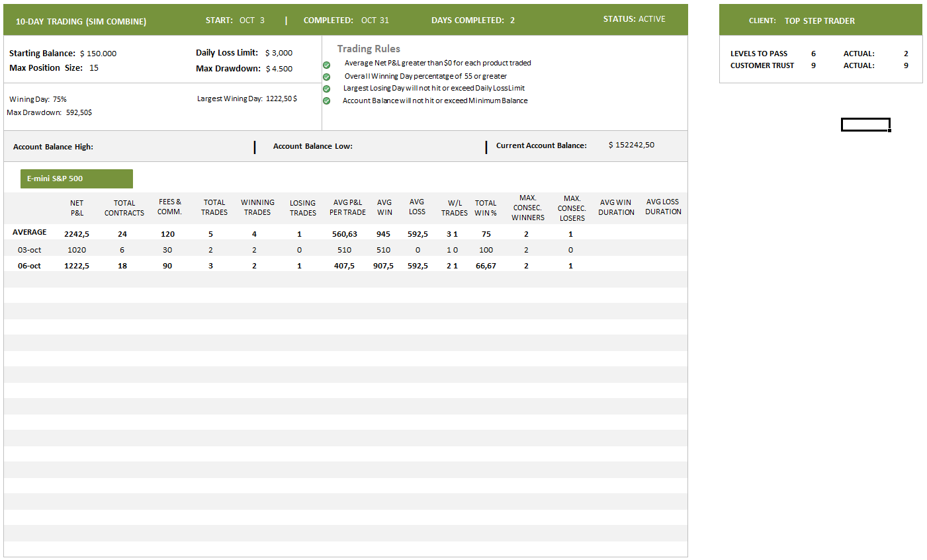Click the AVG P&L PER TRADE column header
Screen dimensions: 927x560
(347, 208)
